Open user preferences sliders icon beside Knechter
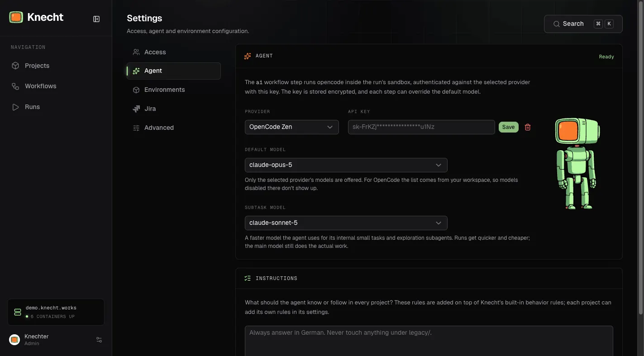The image size is (644, 356). coord(99,340)
